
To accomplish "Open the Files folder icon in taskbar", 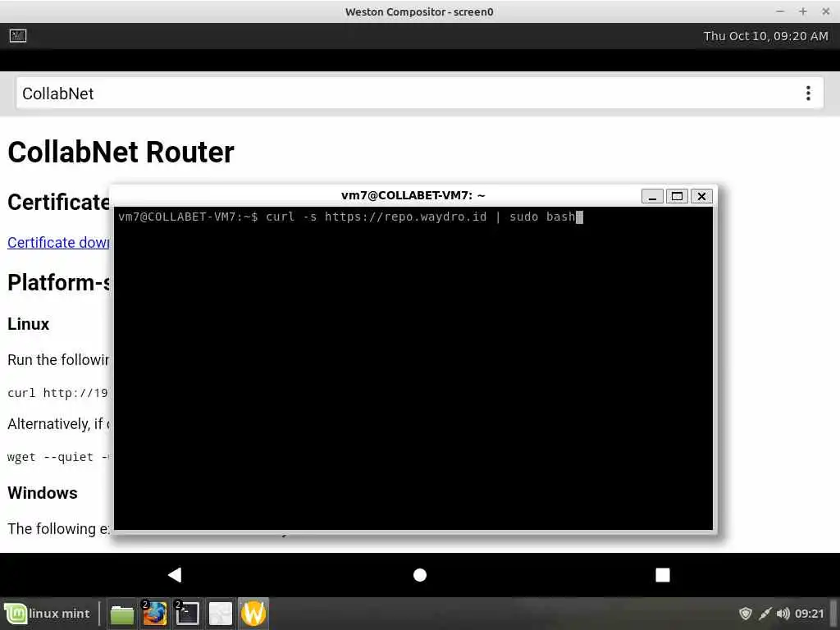I will (x=122, y=614).
